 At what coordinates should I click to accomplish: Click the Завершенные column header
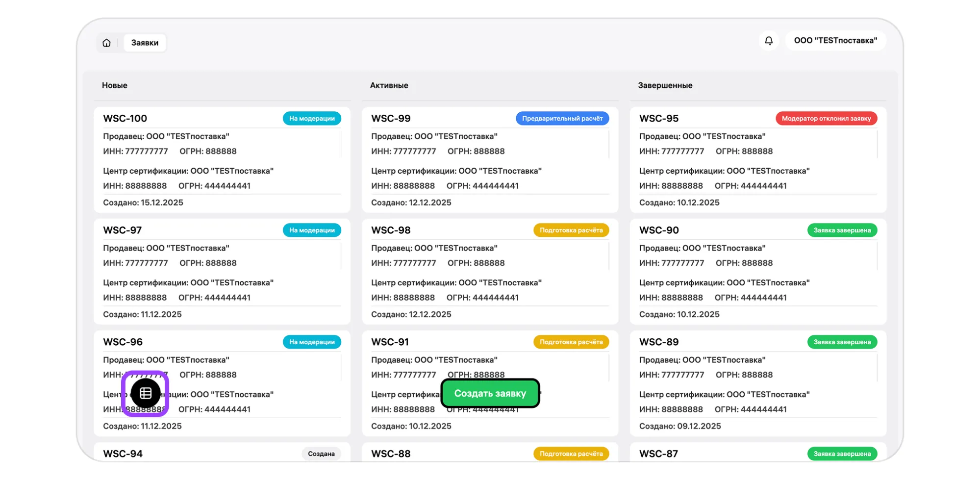pos(665,85)
